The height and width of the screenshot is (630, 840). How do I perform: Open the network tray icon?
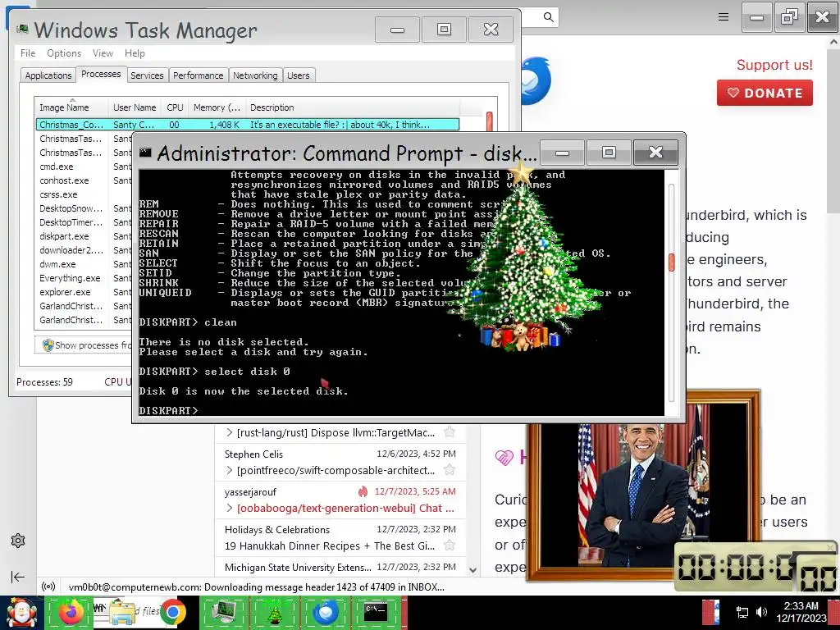pyautogui.click(x=742, y=612)
